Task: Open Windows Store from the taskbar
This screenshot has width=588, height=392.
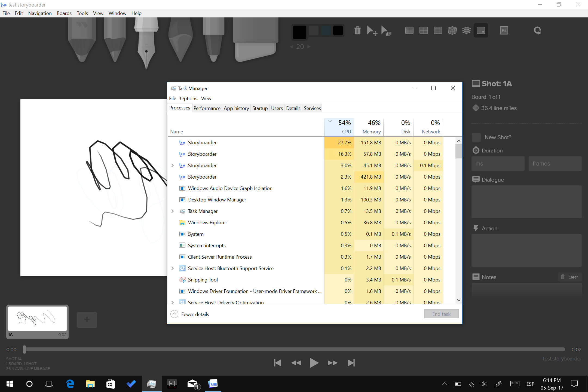Action: coord(111,384)
